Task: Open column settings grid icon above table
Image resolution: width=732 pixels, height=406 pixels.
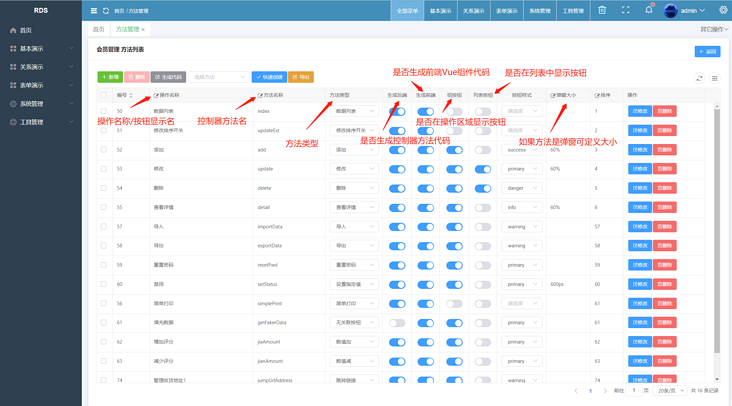Action: point(714,77)
